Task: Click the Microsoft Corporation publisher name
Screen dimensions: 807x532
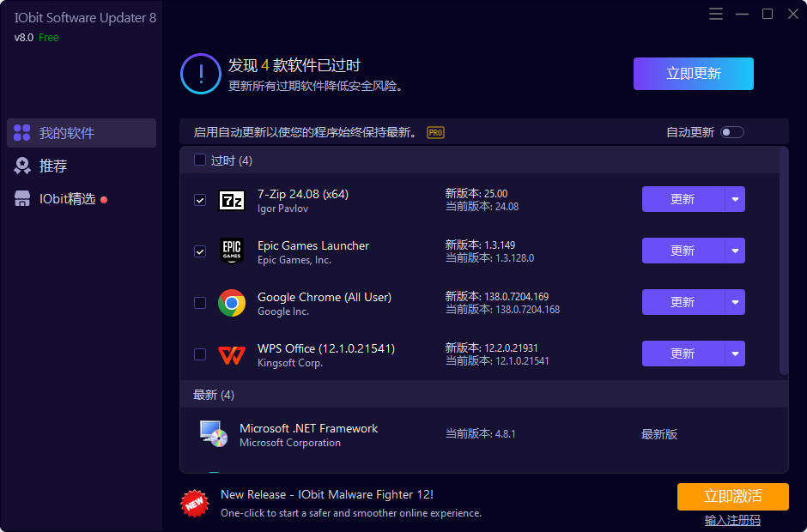Action: click(x=290, y=443)
